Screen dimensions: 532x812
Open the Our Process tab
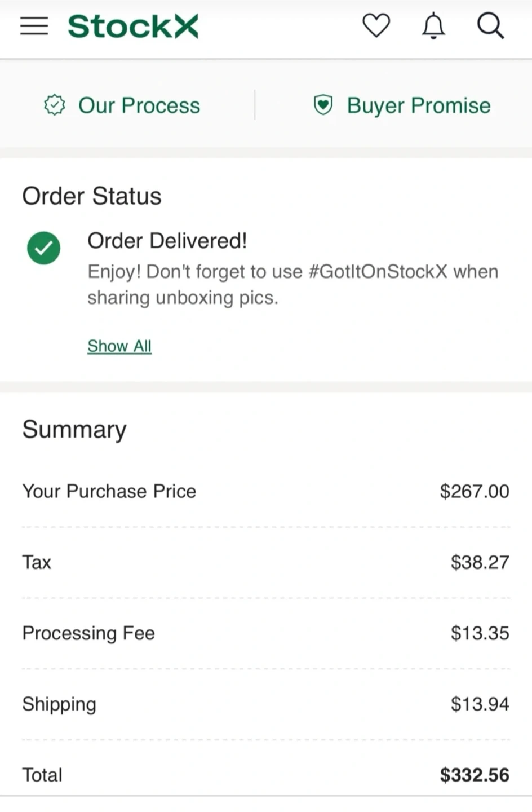pyautogui.click(x=139, y=105)
